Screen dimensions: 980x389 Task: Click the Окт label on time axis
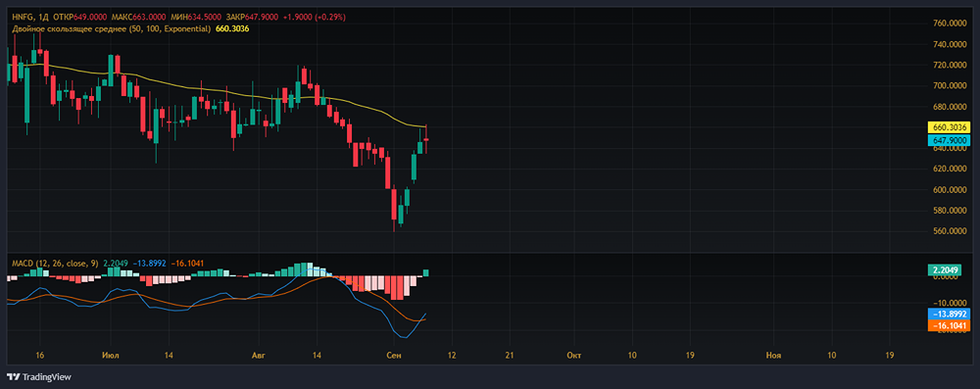pyautogui.click(x=573, y=355)
